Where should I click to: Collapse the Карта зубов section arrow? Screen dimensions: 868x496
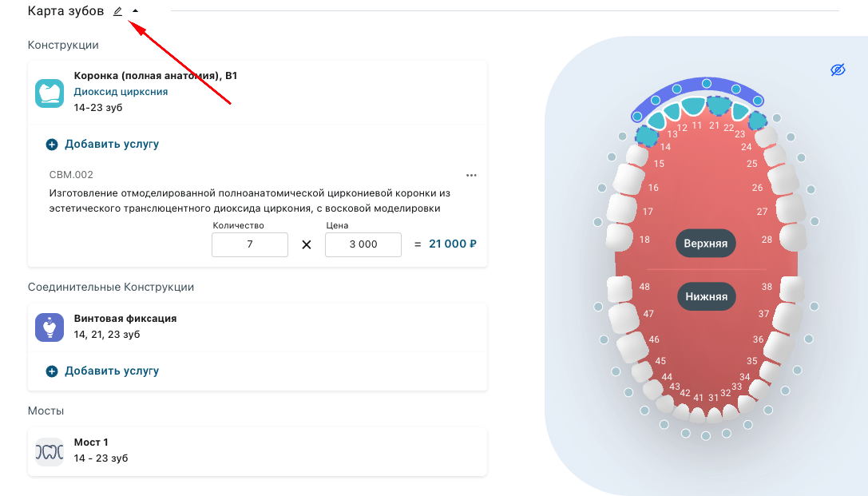click(135, 11)
